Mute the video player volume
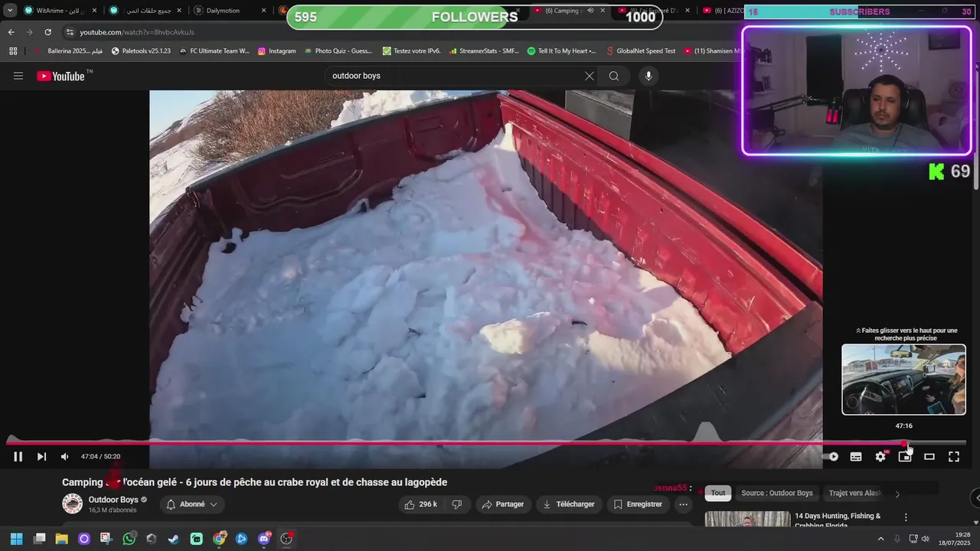Image resolution: width=980 pixels, height=551 pixels. tap(64, 457)
